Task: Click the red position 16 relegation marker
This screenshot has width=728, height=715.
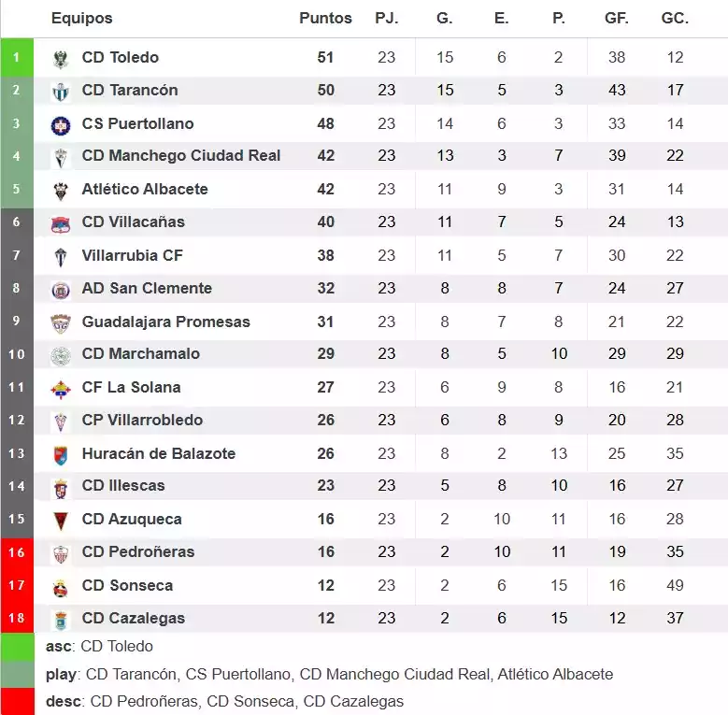Action: pos(17,552)
